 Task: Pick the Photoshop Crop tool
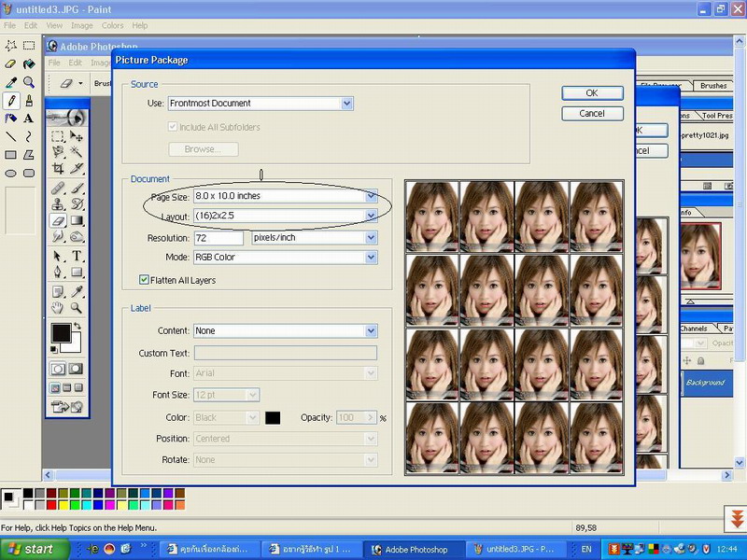58,169
